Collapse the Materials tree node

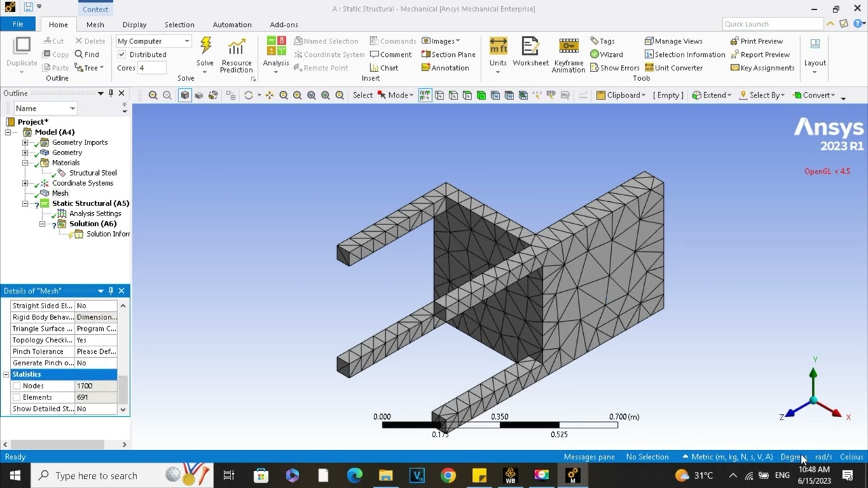pos(25,163)
